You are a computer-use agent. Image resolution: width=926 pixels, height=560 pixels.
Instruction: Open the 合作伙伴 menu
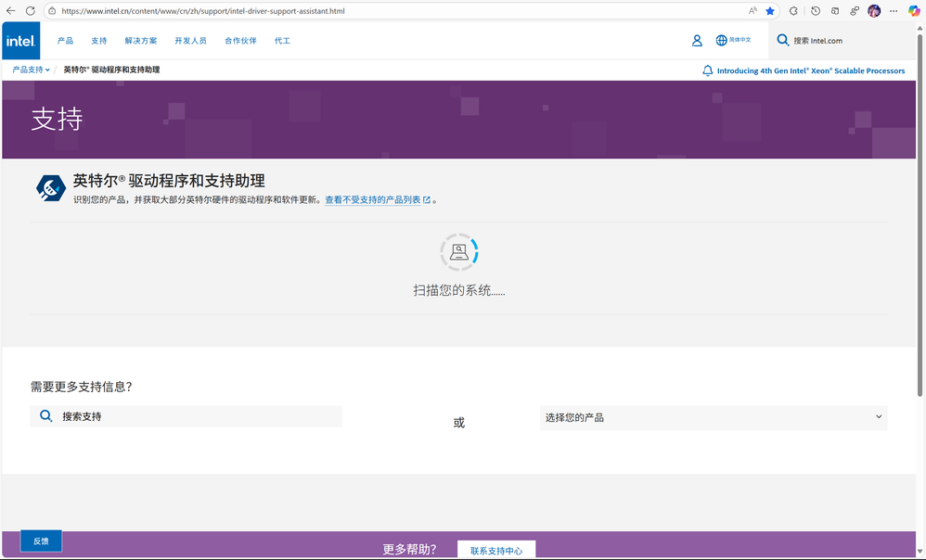click(240, 41)
